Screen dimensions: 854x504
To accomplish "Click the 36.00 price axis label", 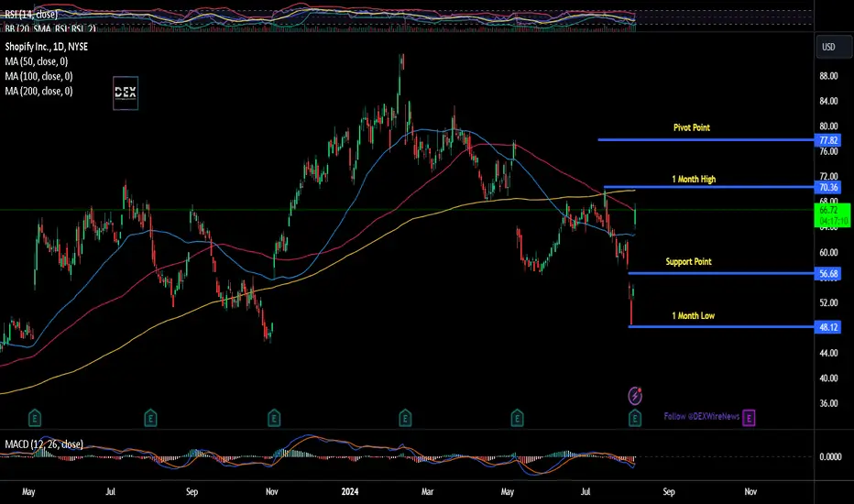I will [x=828, y=403].
